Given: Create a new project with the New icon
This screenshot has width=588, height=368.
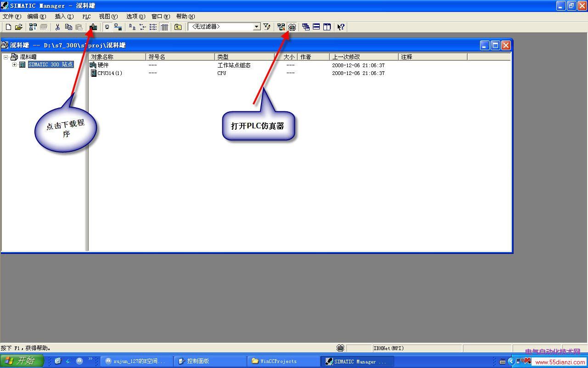Looking at the screenshot, I should [8, 27].
